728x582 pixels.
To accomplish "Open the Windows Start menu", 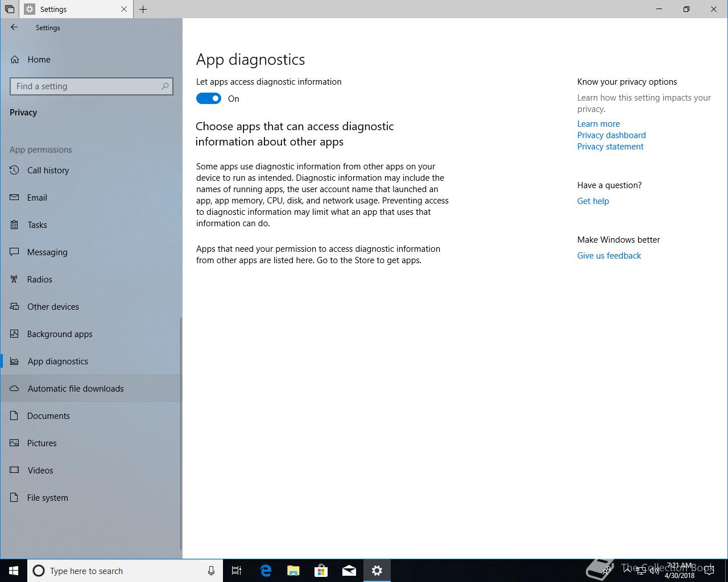I will click(14, 571).
